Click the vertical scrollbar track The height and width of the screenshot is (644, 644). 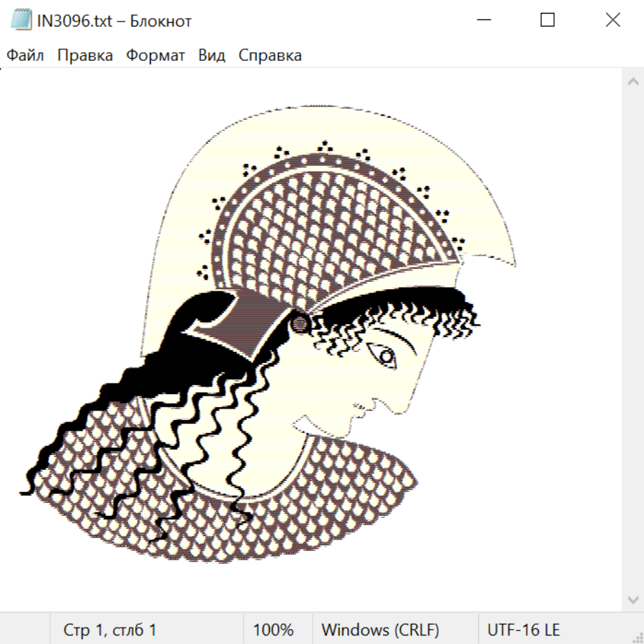[x=633, y=336]
